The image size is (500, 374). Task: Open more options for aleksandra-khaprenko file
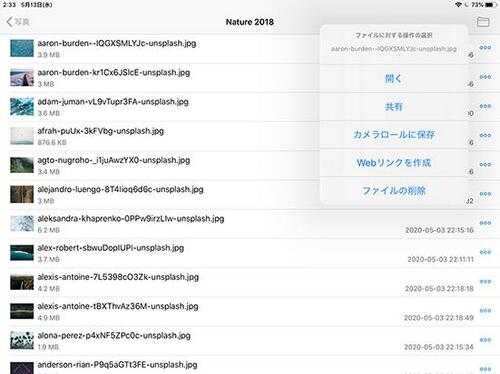click(485, 223)
